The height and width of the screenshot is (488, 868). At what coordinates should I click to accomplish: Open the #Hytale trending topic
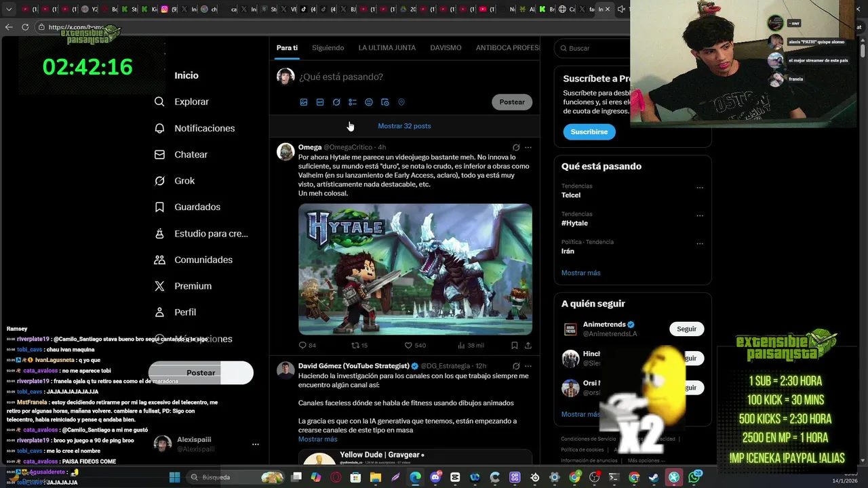(x=574, y=223)
